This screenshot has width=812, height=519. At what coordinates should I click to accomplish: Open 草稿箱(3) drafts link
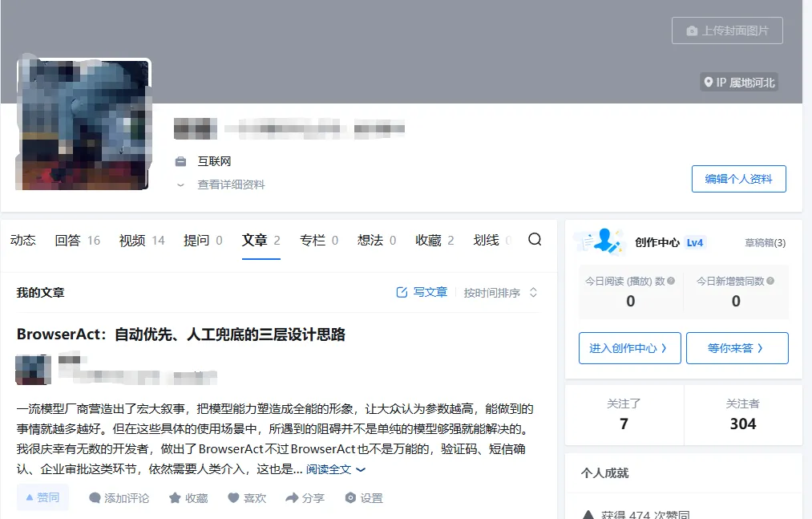(x=765, y=242)
